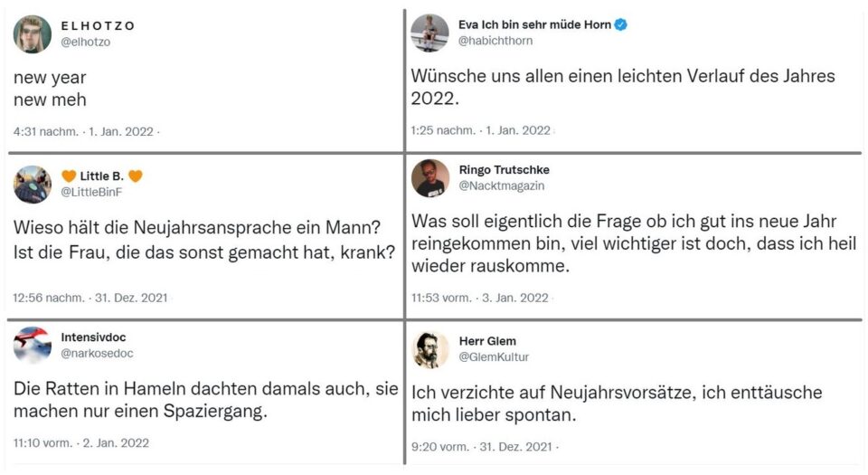The height and width of the screenshot is (475, 868).
Task: Open the @Nacktmagazin handle
Action: [502, 185]
